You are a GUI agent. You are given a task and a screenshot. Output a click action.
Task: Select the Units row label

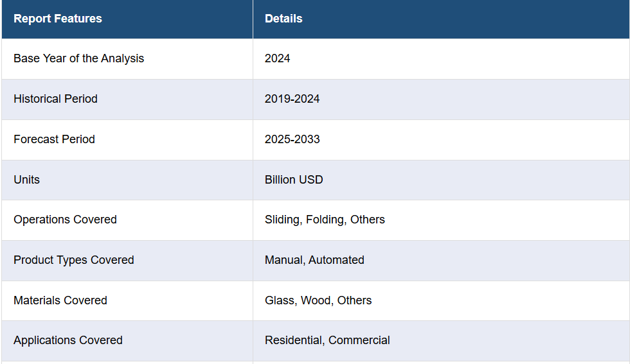[26, 179]
